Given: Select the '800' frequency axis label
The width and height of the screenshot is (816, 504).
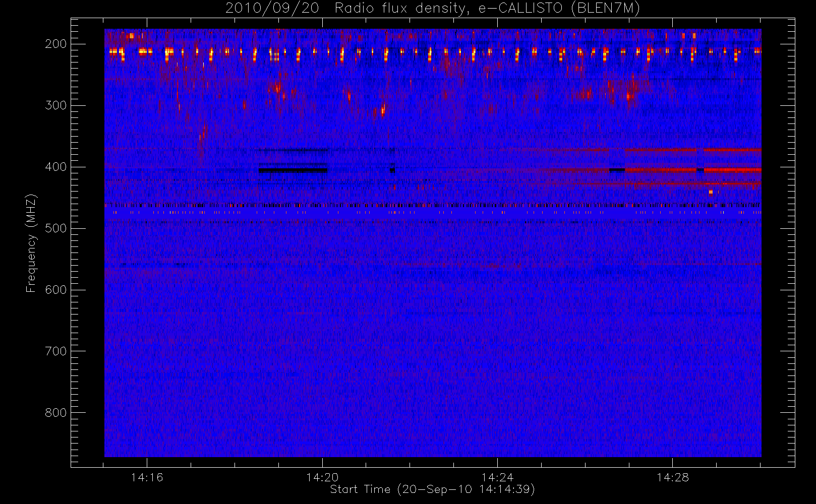Looking at the screenshot, I should (x=56, y=413).
